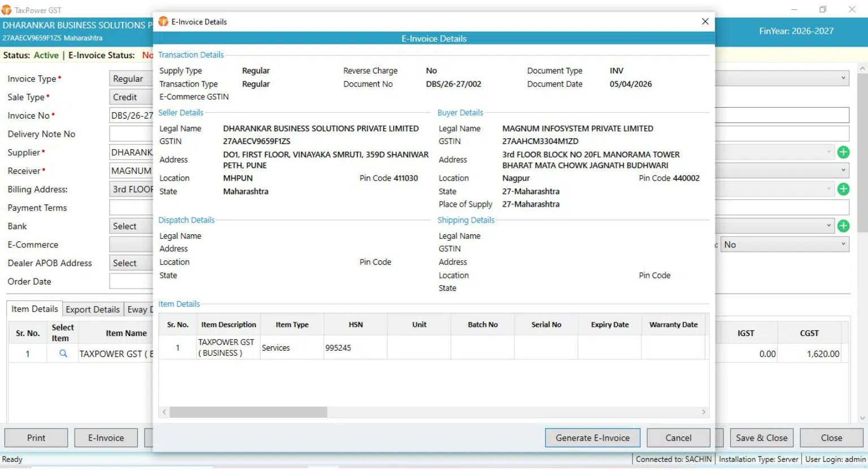Viewport: 868px width, 471px height.
Task: Open the Eway tab in main window
Action: (138, 309)
